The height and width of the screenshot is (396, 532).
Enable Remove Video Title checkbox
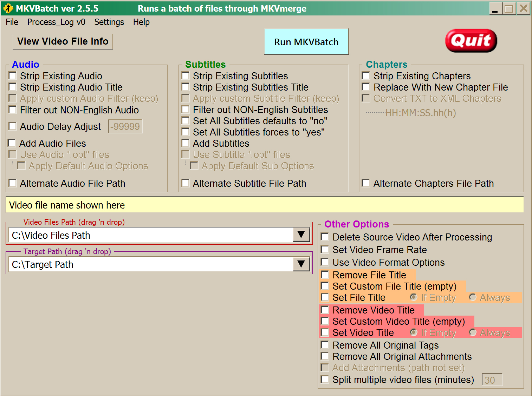coord(325,310)
